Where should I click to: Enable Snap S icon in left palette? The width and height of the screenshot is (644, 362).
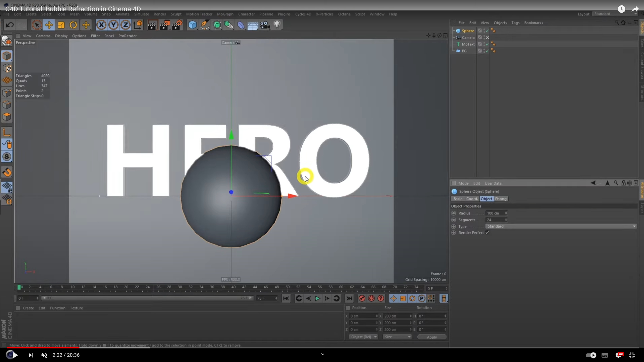click(x=7, y=157)
